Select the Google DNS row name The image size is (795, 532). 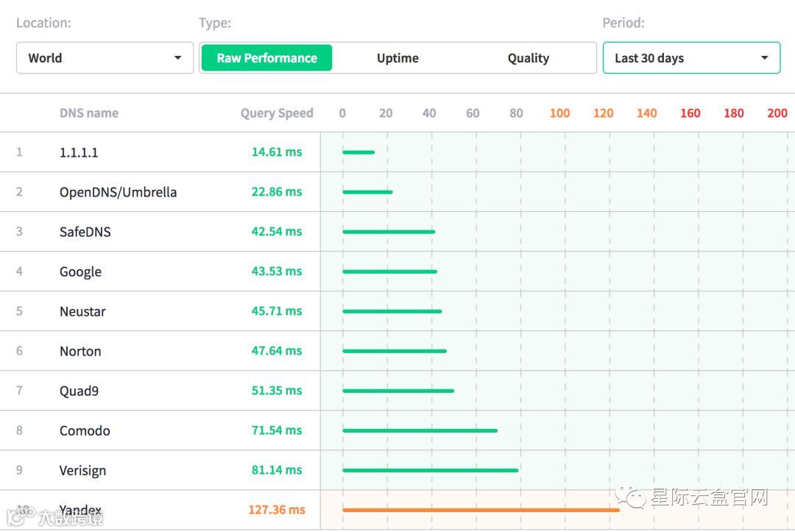pyautogui.click(x=81, y=272)
